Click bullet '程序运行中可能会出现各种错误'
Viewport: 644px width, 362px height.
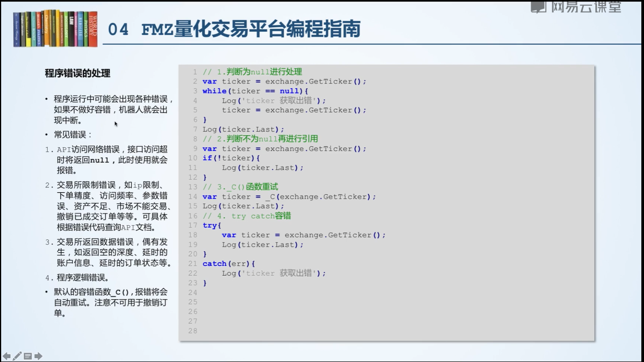click(x=111, y=99)
